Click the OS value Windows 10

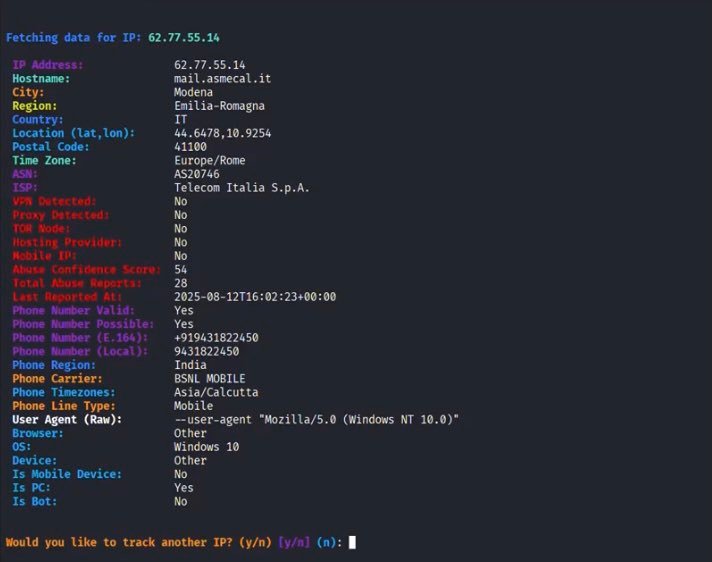206,447
